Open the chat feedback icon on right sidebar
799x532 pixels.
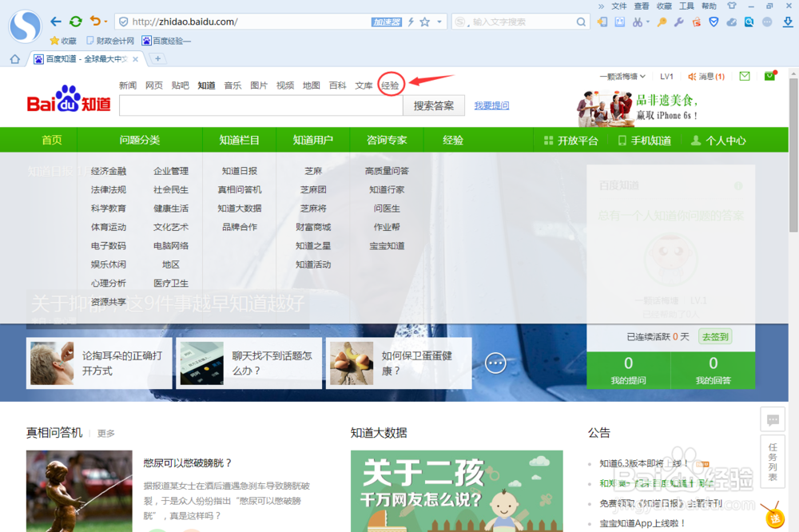tap(773, 420)
